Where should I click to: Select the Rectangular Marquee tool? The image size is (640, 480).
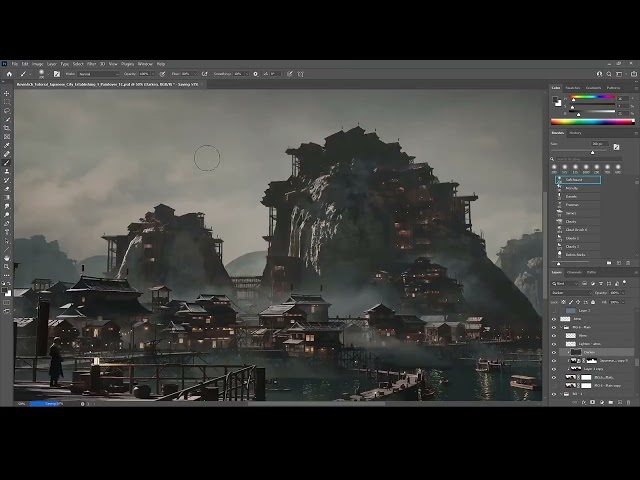coord(7,102)
